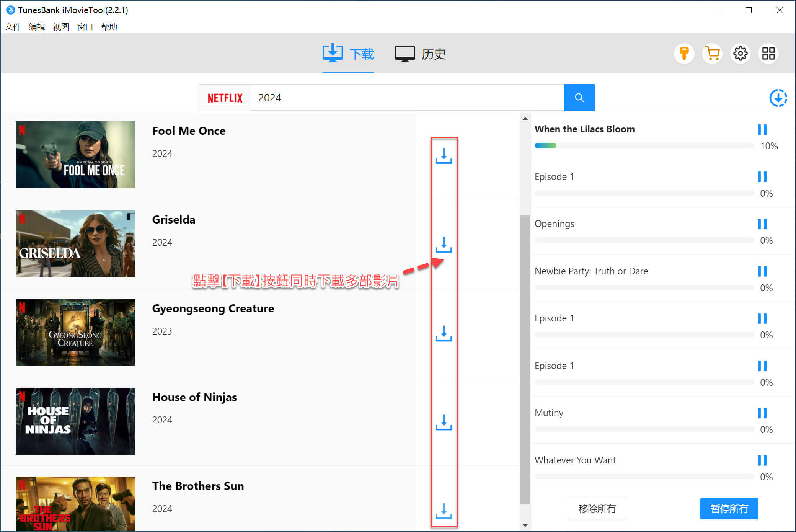Open the 文件 menu
Image resolution: width=796 pixels, height=532 pixels.
pyautogui.click(x=13, y=27)
